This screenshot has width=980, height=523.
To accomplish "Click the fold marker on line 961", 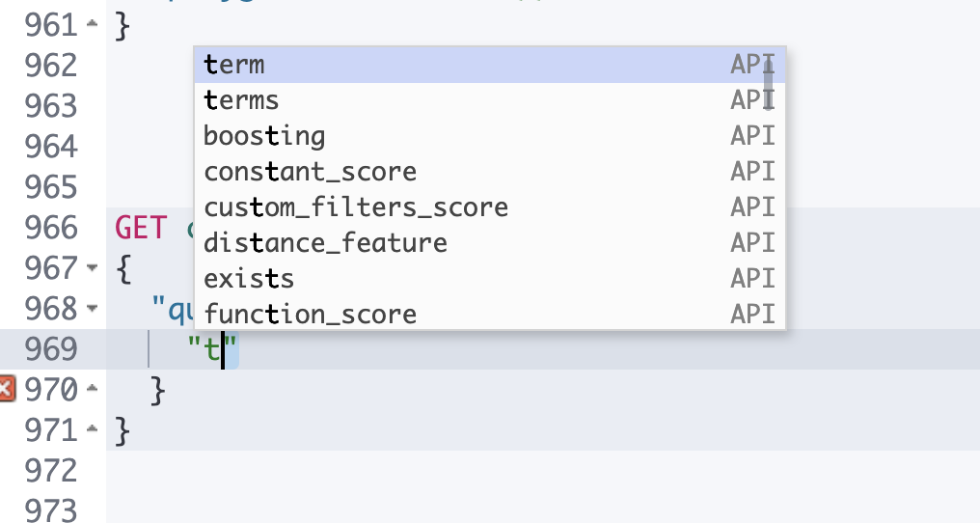I will [x=92, y=23].
